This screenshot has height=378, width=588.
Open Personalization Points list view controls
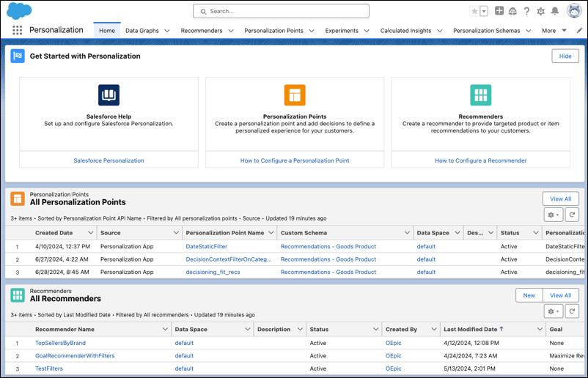point(554,215)
